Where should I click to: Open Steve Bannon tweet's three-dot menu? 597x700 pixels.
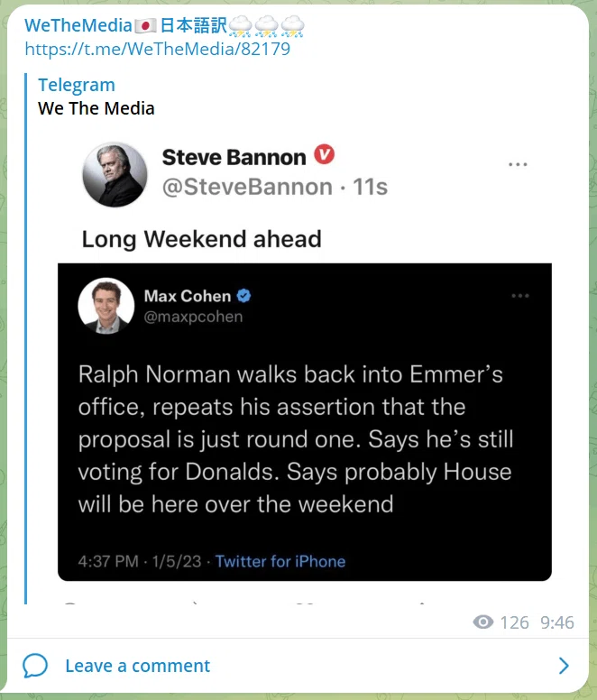(518, 165)
